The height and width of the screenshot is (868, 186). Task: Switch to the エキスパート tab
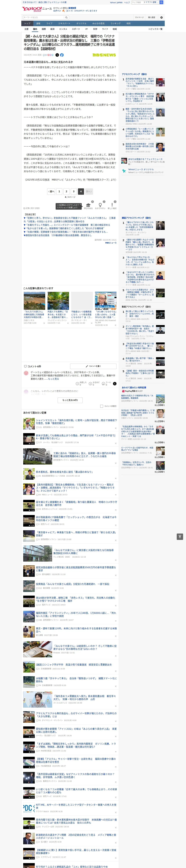click(x=64, y=24)
